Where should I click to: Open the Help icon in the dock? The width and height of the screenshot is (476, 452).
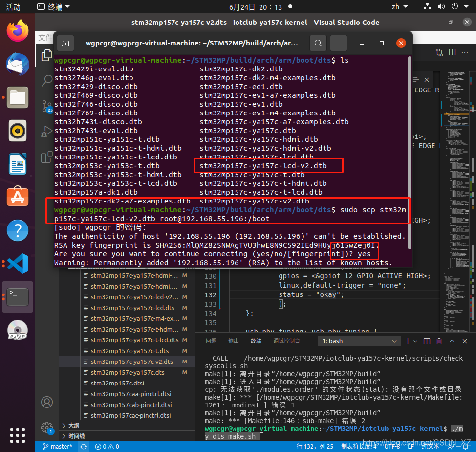coord(18,230)
